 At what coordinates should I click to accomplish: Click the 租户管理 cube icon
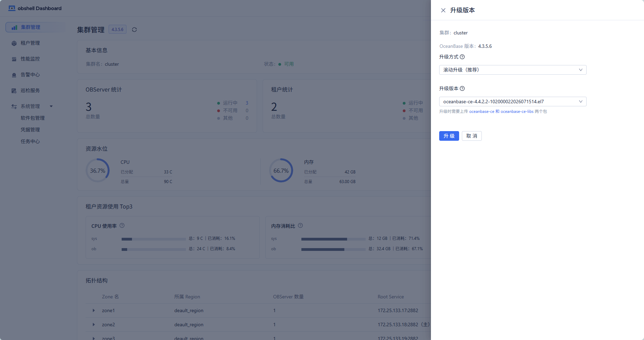(x=14, y=43)
